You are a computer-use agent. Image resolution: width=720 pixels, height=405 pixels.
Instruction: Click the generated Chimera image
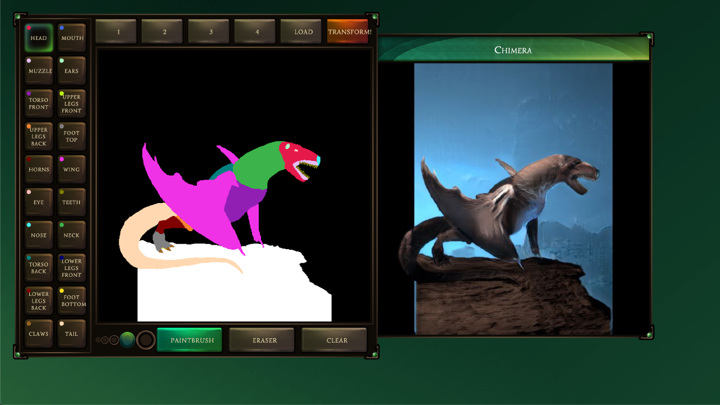pyautogui.click(x=513, y=199)
